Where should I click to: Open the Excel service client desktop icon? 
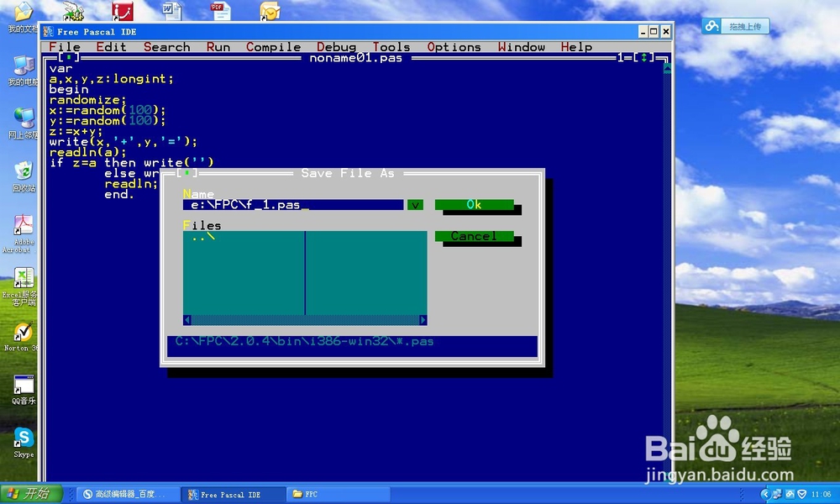(x=22, y=286)
